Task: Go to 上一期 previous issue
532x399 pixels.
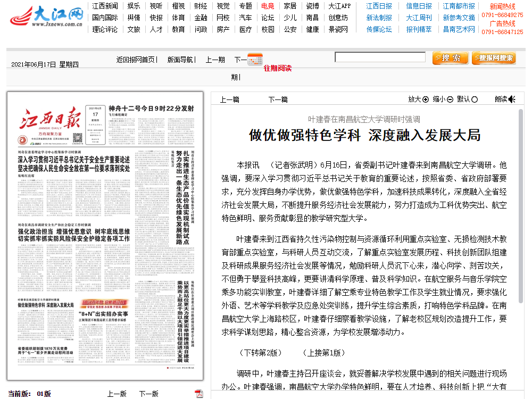Action: pyautogui.click(x=215, y=60)
